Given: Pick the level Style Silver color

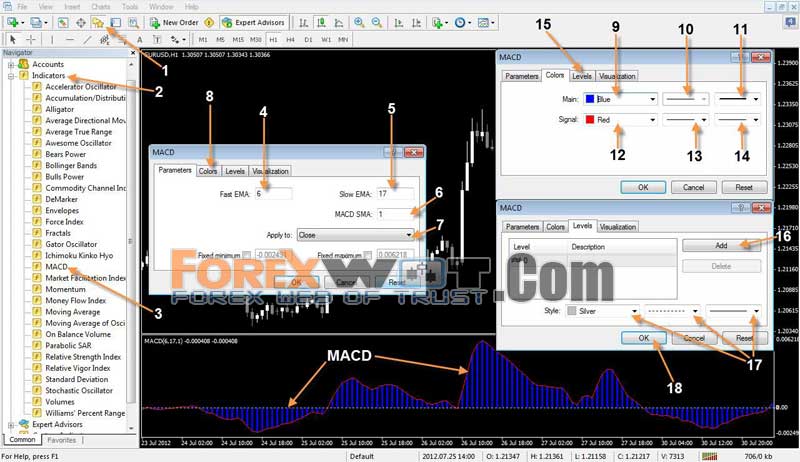Looking at the screenshot, I should point(602,311).
